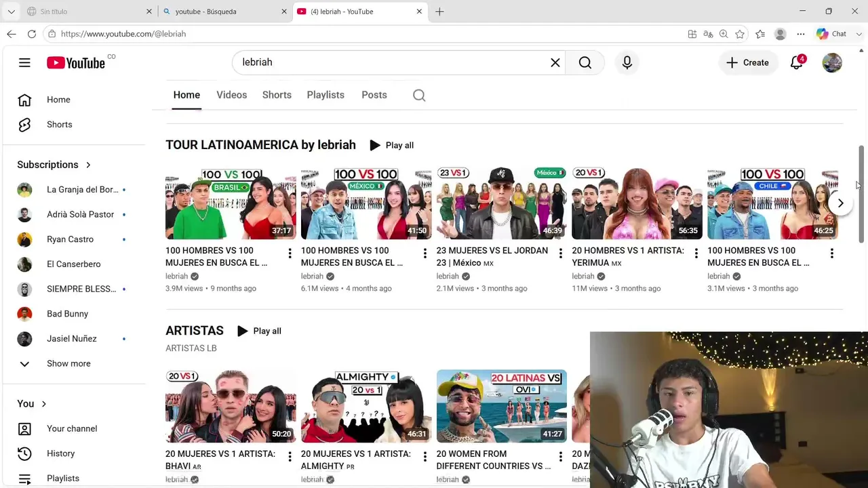Switch to the channel Home tab
This screenshot has width=868, height=488.
186,95
